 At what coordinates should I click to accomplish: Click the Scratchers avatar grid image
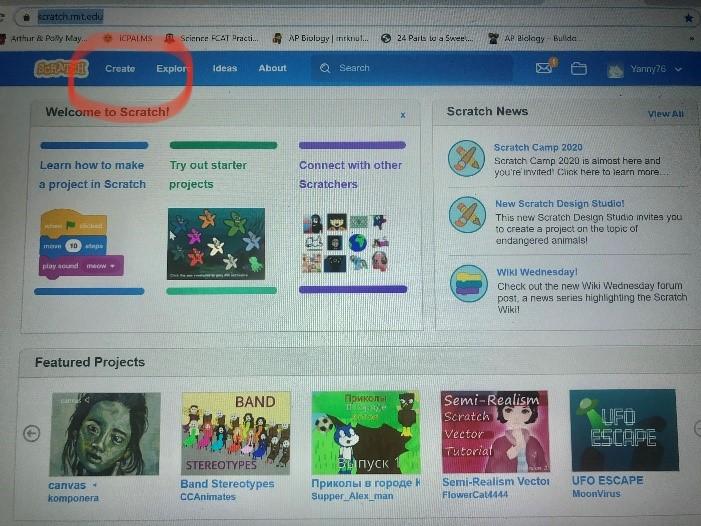(x=346, y=243)
